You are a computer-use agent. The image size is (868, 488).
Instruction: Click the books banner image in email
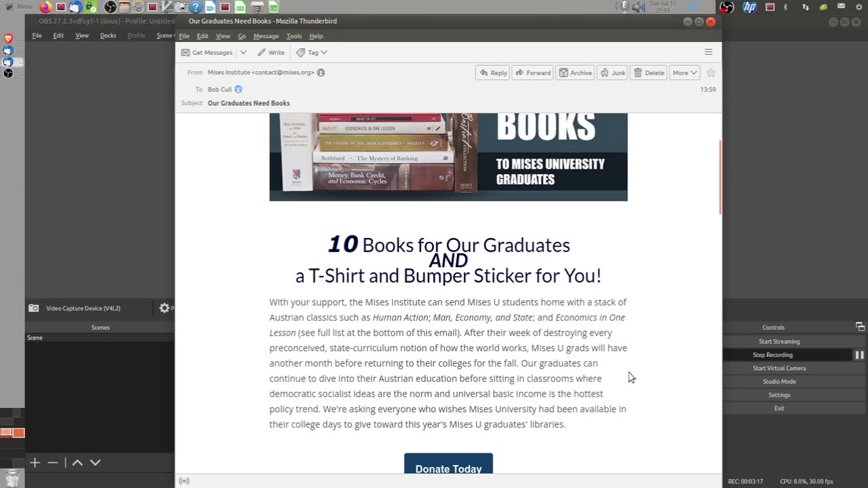[448, 157]
